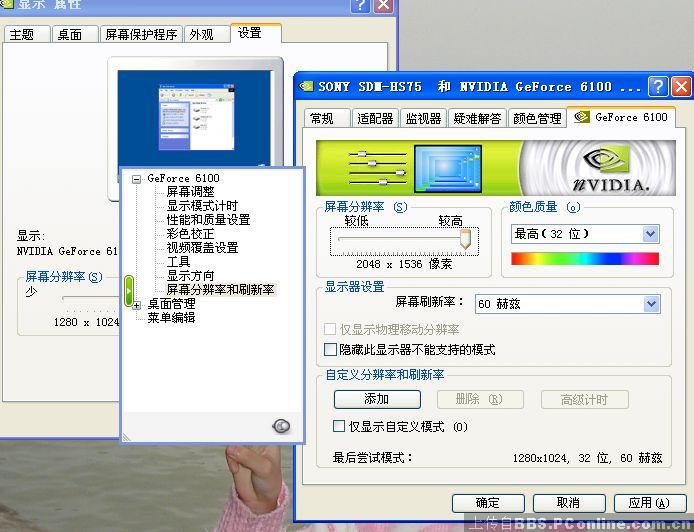Click the NVIDIA eye logo in banner

click(607, 158)
